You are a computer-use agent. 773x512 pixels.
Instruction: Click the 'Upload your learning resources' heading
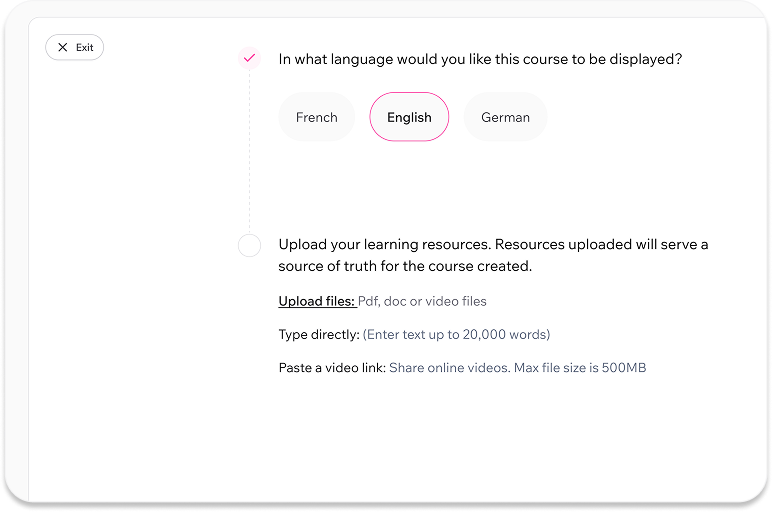(493, 255)
